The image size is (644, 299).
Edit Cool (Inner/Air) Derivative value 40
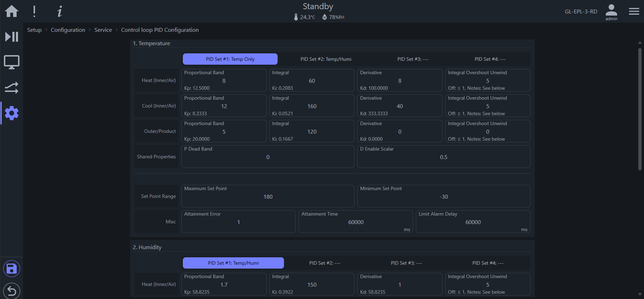(x=400, y=106)
